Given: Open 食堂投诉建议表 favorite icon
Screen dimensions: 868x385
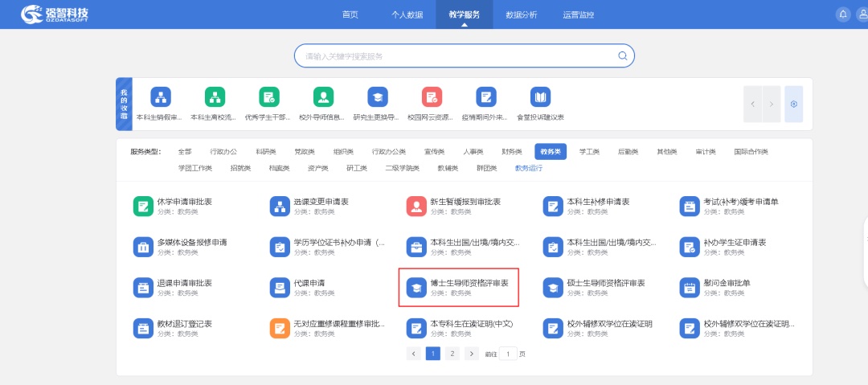Looking at the screenshot, I should 540,98.
